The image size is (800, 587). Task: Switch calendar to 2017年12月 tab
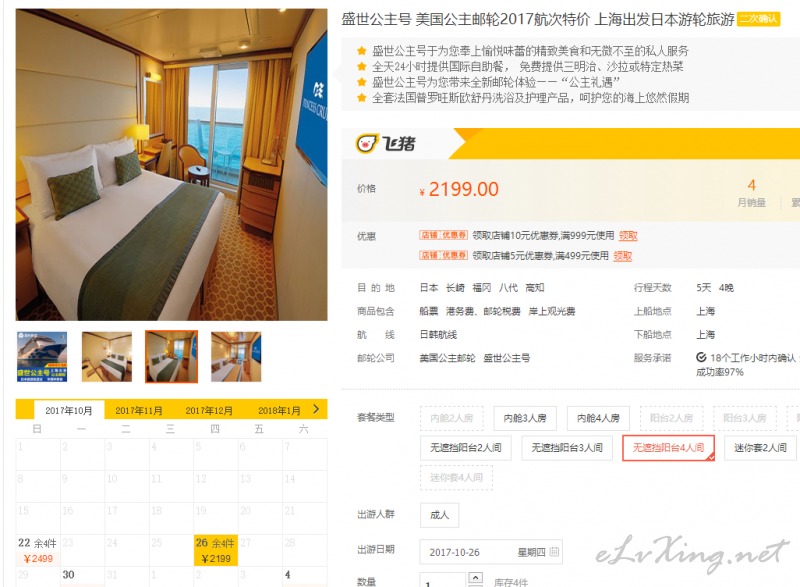pyautogui.click(x=209, y=411)
